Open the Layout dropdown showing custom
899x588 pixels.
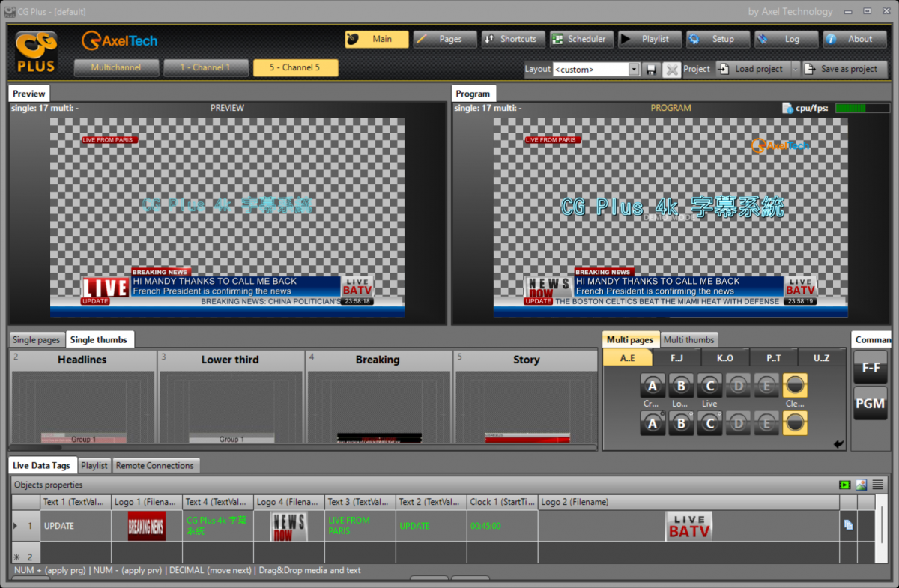pos(634,70)
